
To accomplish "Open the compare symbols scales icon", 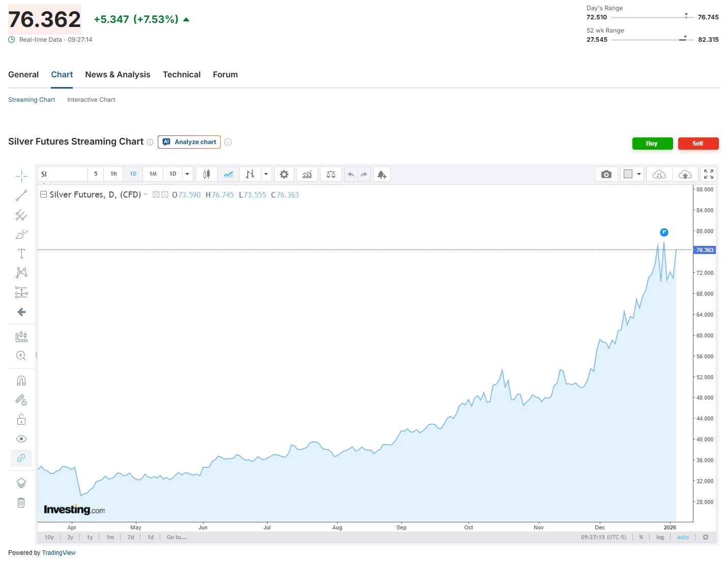I will click(x=331, y=174).
